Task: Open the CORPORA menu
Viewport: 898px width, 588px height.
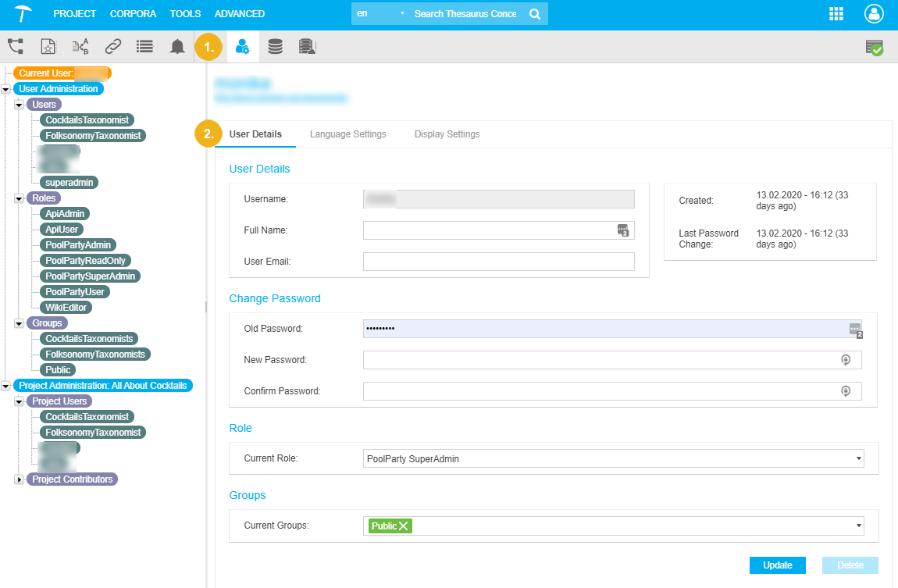Action: click(133, 14)
